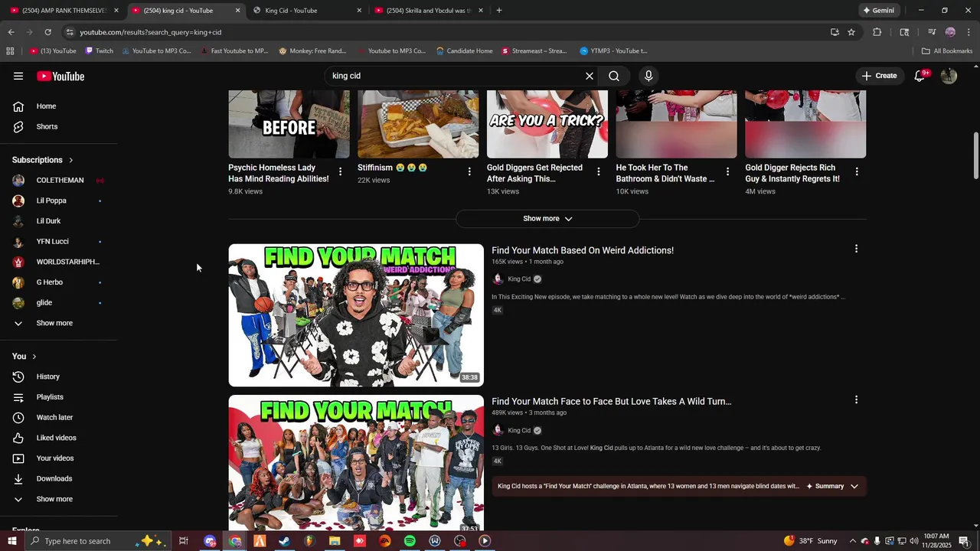This screenshot has height=551, width=980.
Task: Open the account avatar menu
Action: (949, 76)
